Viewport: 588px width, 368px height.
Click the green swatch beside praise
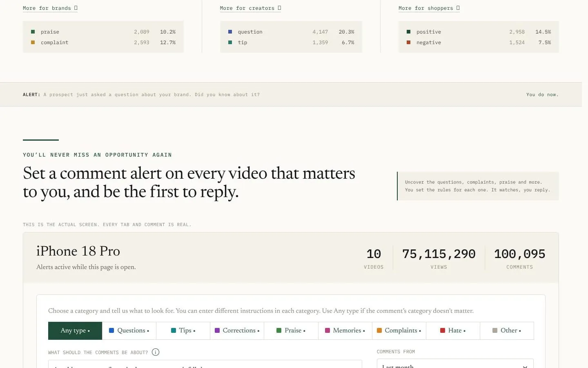pos(33,32)
